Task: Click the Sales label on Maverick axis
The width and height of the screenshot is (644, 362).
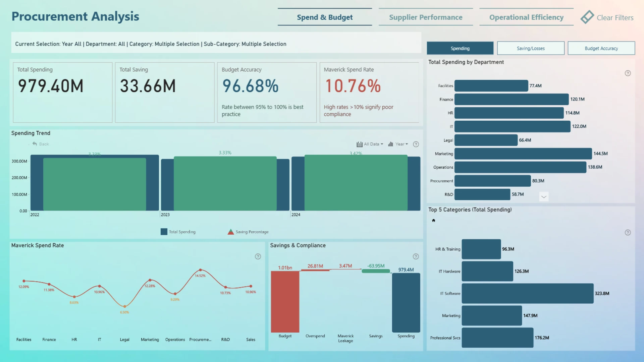Action: (251, 340)
